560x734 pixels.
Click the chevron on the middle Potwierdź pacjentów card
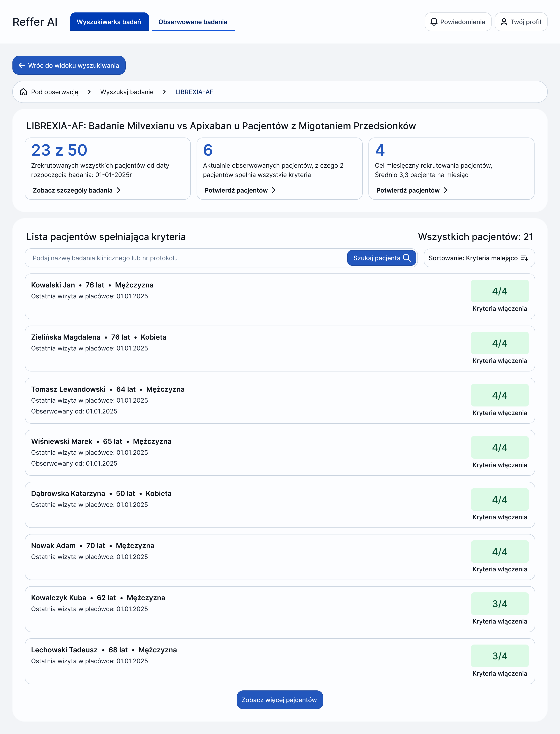pos(274,190)
